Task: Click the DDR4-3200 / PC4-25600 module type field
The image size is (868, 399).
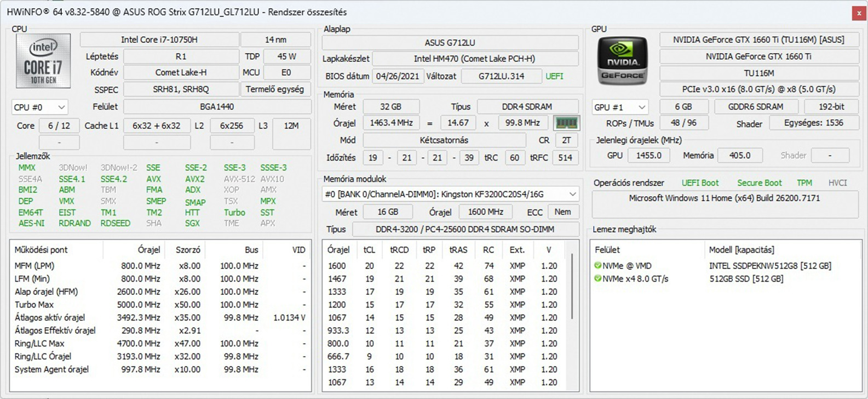Action: pyautogui.click(x=465, y=230)
